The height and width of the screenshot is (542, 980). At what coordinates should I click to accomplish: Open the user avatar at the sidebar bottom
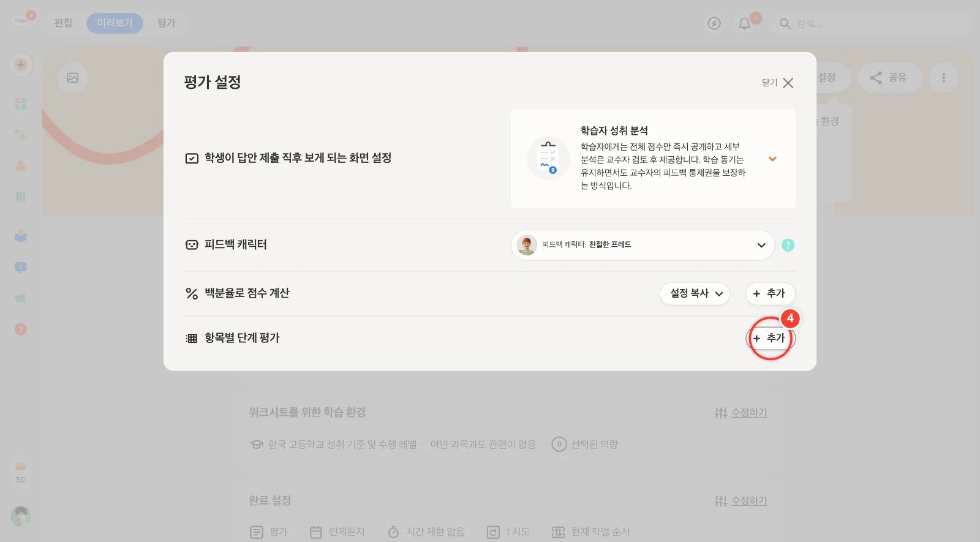(x=21, y=516)
